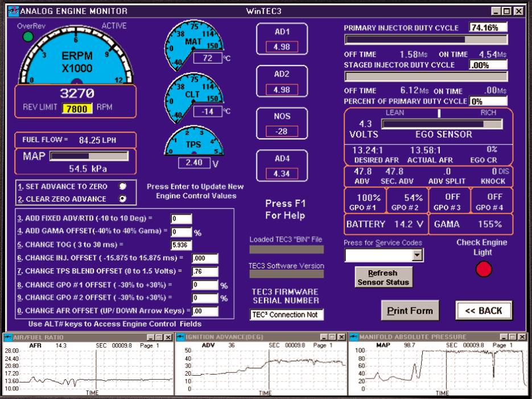Select the Clear Zero Advance radio button

click(x=122, y=199)
